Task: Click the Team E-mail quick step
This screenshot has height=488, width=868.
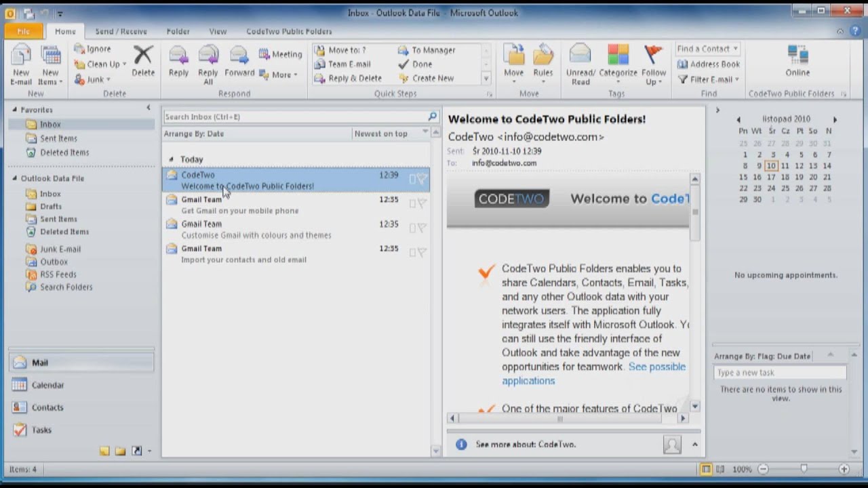Action: click(x=342, y=64)
